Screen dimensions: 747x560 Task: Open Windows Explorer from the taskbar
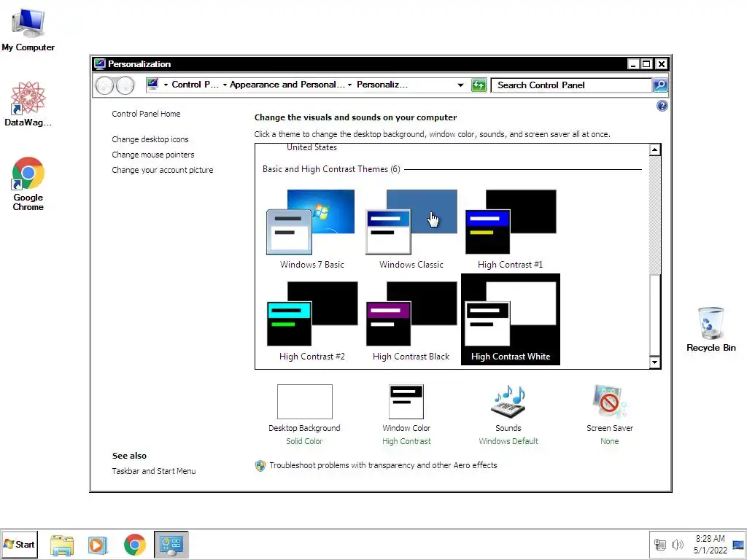coord(62,545)
